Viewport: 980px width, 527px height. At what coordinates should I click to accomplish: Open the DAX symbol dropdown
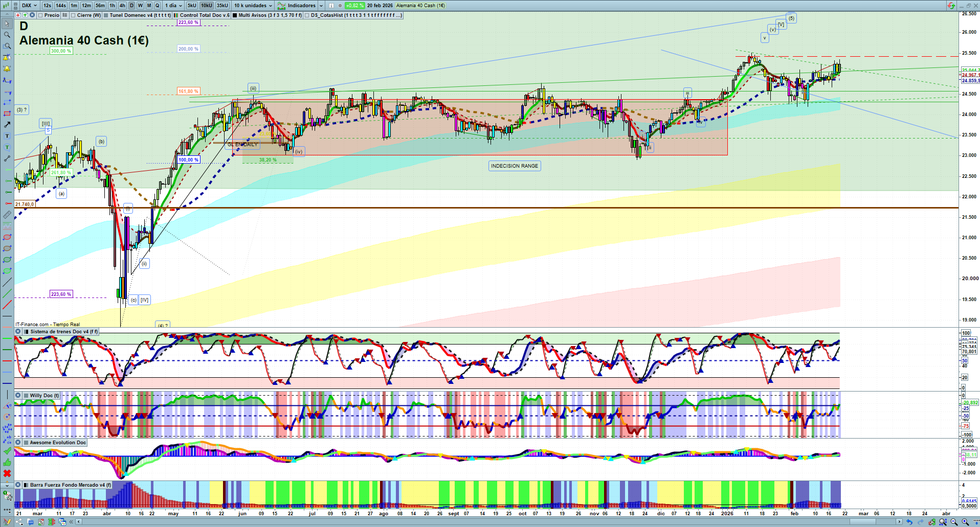pyautogui.click(x=29, y=6)
